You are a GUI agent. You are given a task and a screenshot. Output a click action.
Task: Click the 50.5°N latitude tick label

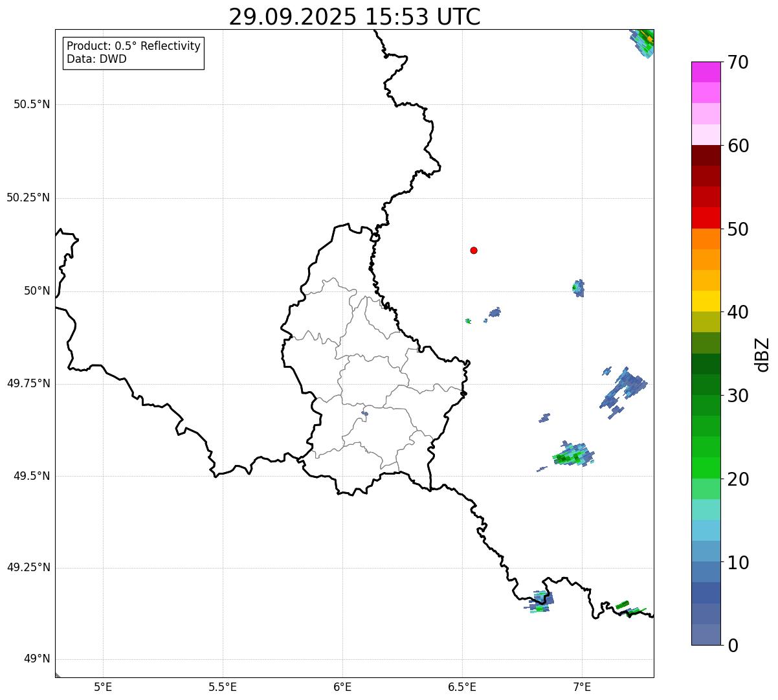pos(32,104)
